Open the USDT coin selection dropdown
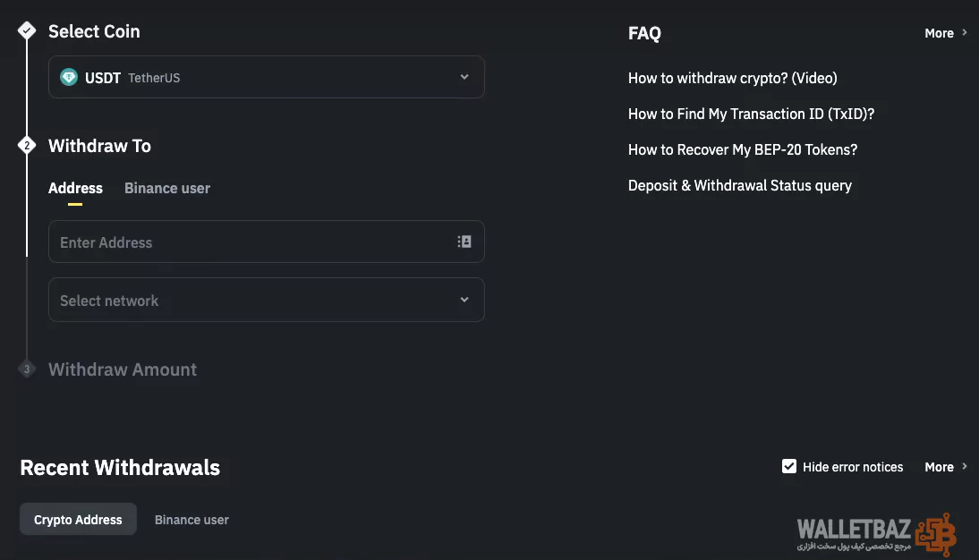The width and height of the screenshot is (979, 560). [x=266, y=78]
